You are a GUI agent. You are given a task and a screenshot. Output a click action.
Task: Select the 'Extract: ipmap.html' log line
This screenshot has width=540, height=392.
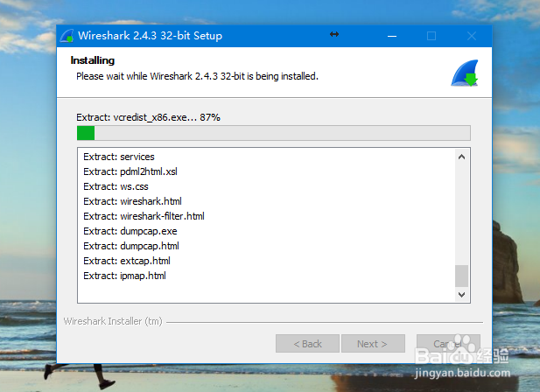coord(124,276)
